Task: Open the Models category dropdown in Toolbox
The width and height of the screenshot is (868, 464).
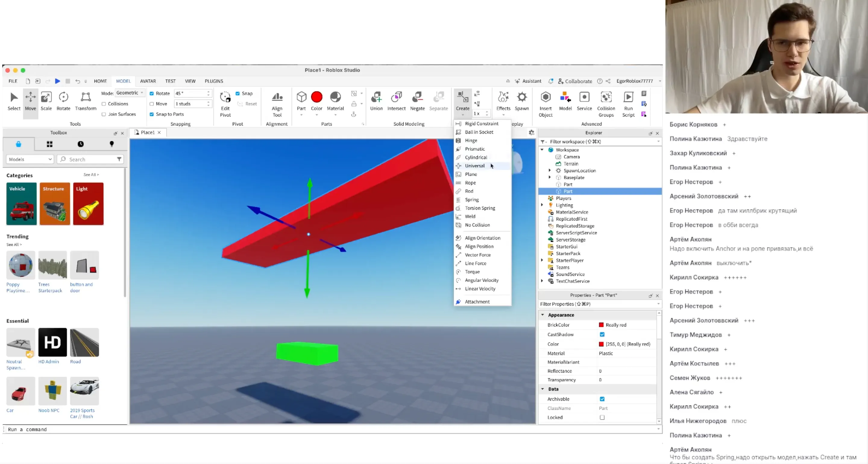Action: 30,159
